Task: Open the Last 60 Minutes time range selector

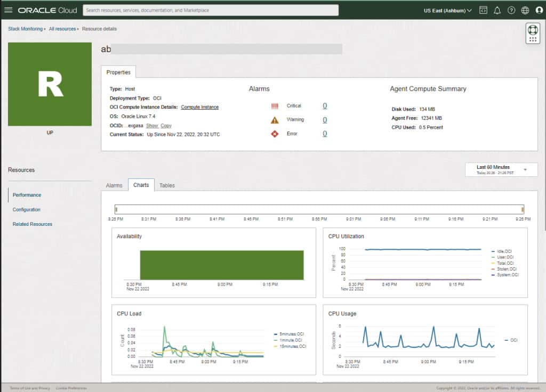Action: click(501, 169)
